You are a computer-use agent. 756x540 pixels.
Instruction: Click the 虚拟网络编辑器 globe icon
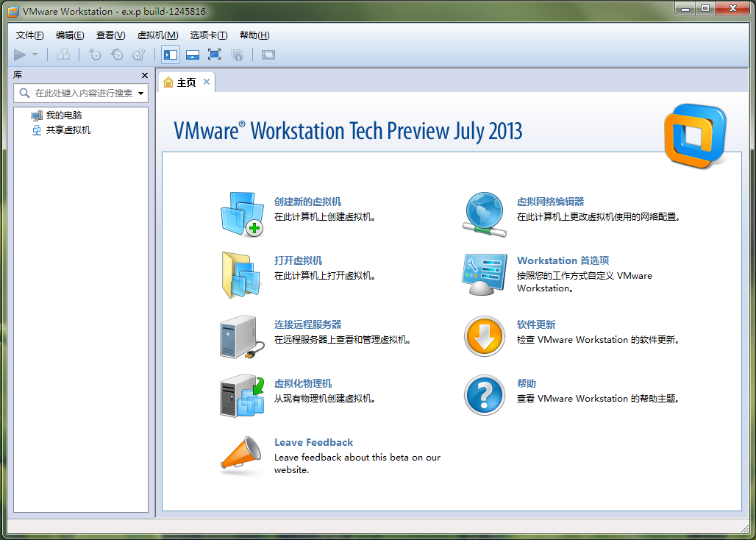[485, 215]
